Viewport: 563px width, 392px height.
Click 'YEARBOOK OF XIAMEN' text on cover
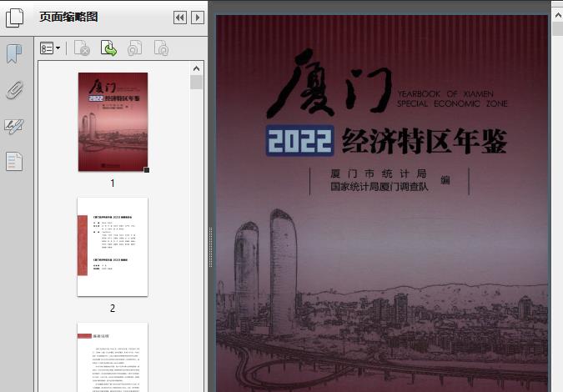tap(445, 93)
